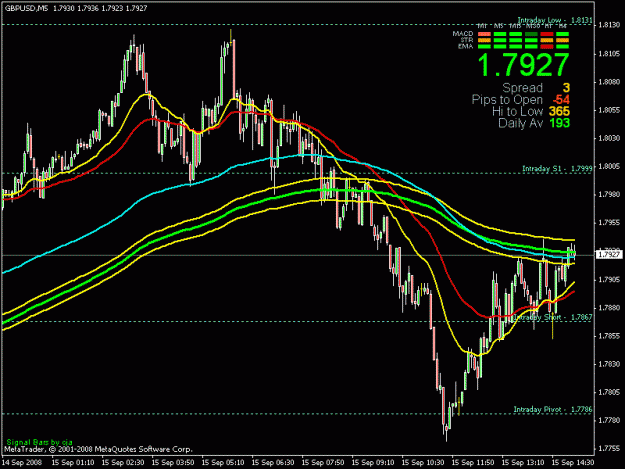Click the M1 column STR signal bar
The height and width of the screenshot is (469, 625).
[484, 40]
